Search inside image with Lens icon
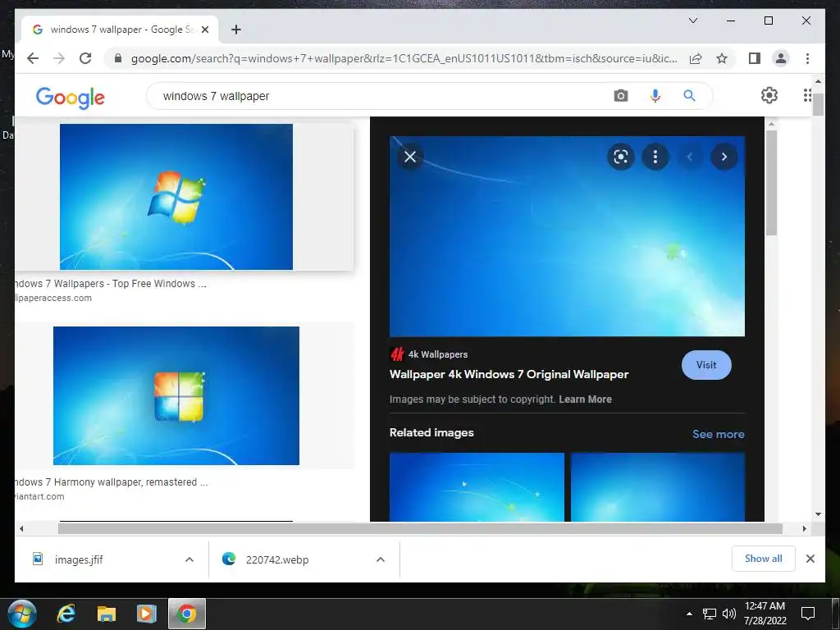 pyautogui.click(x=620, y=157)
